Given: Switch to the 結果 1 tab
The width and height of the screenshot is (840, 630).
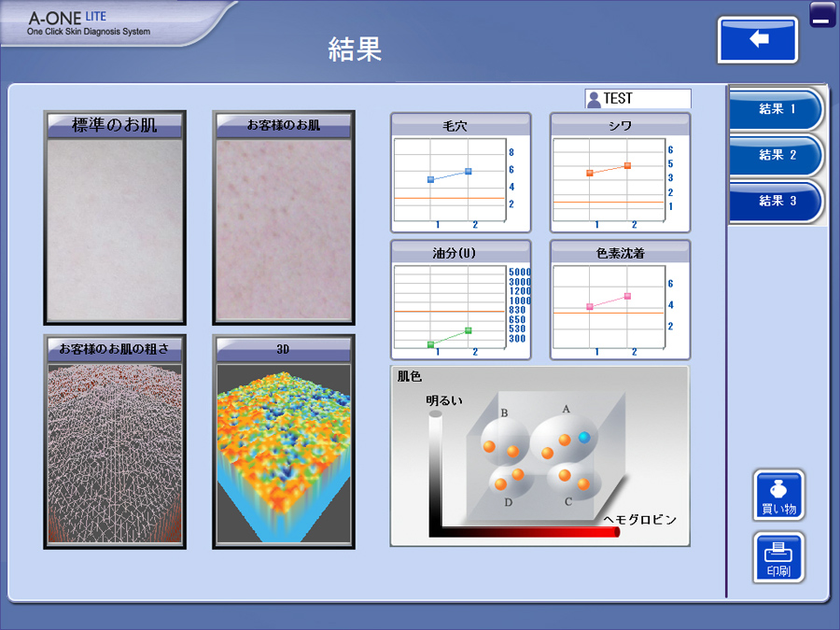Looking at the screenshot, I should click(x=777, y=109).
